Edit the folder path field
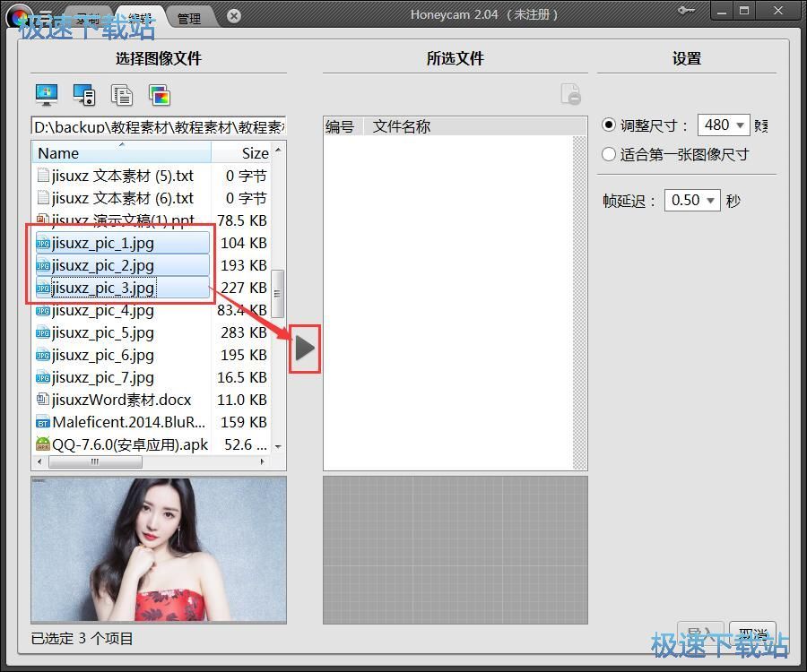The width and height of the screenshot is (807, 672). [159, 126]
